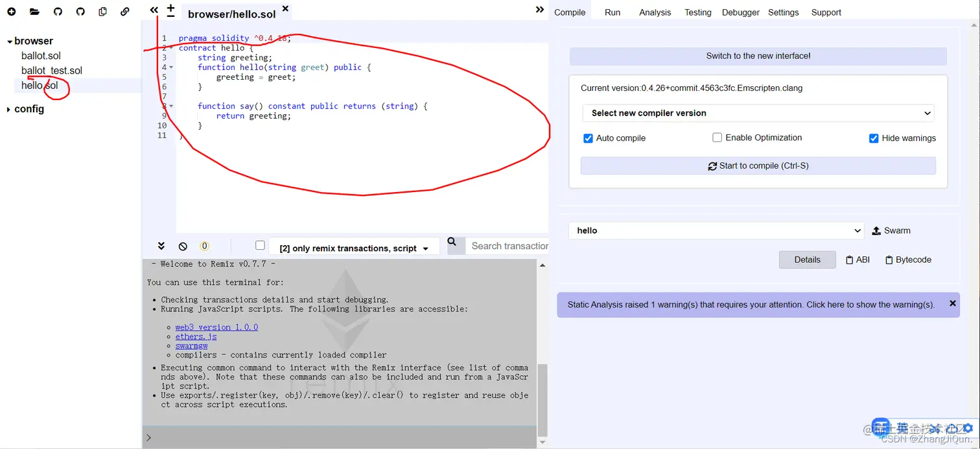Toggle the right panel with double-right chevron
Image resolution: width=980 pixels, height=449 pixels.
click(539, 10)
